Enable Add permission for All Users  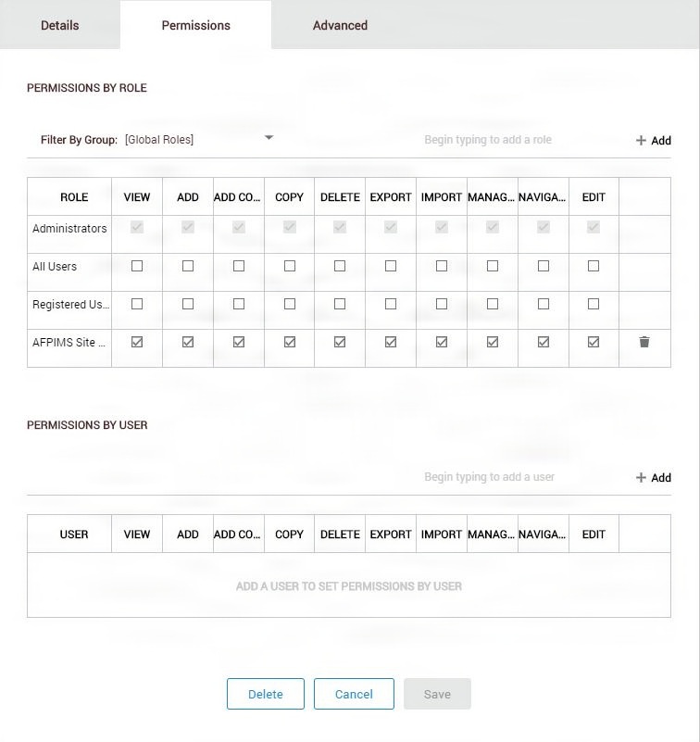[x=188, y=266]
